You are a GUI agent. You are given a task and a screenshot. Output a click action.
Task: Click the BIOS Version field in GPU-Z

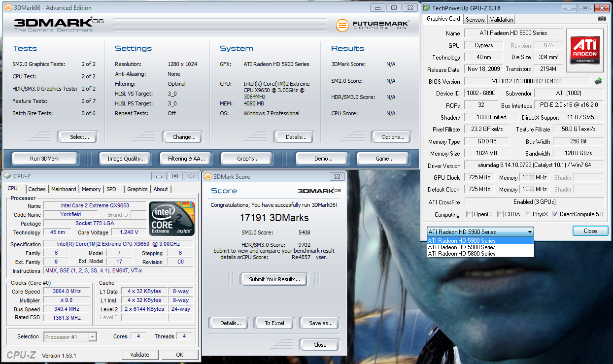pos(527,81)
